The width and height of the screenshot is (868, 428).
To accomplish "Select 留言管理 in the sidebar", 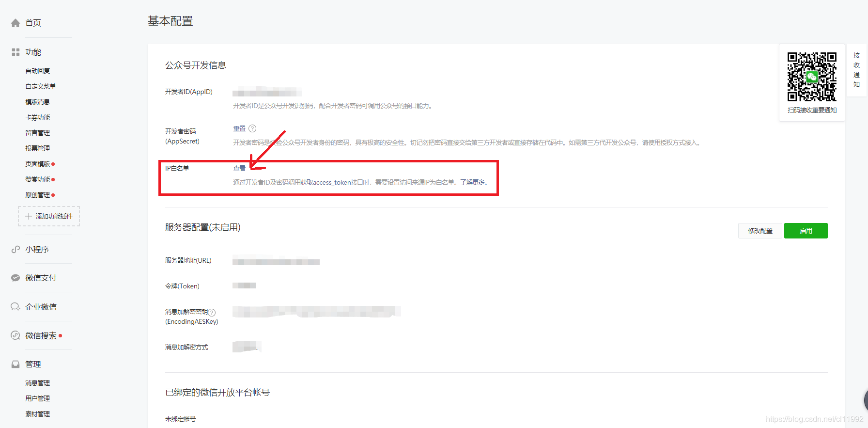I will [38, 133].
